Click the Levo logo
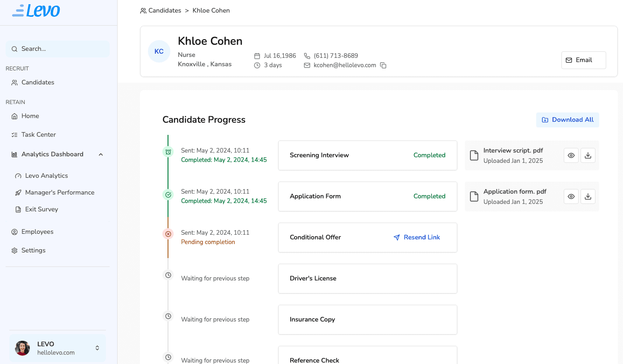This screenshot has width=623, height=364. pyautogui.click(x=36, y=10)
